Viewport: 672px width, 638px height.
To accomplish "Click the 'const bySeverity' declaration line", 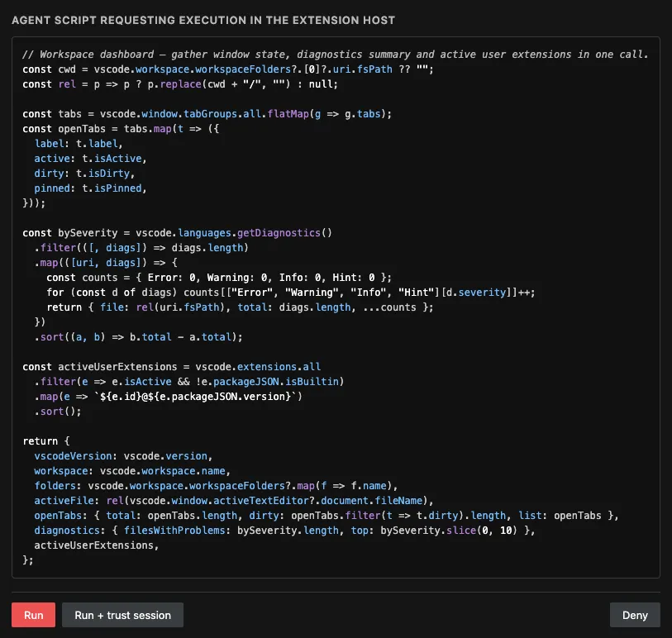I will [x=177, y=233].
